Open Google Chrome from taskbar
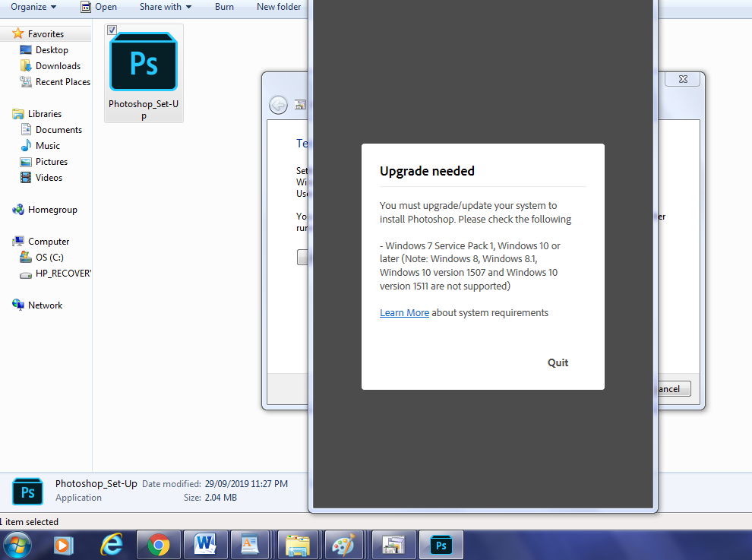The height and width of the screenshot is (560, 752). [x=158, y=545]
